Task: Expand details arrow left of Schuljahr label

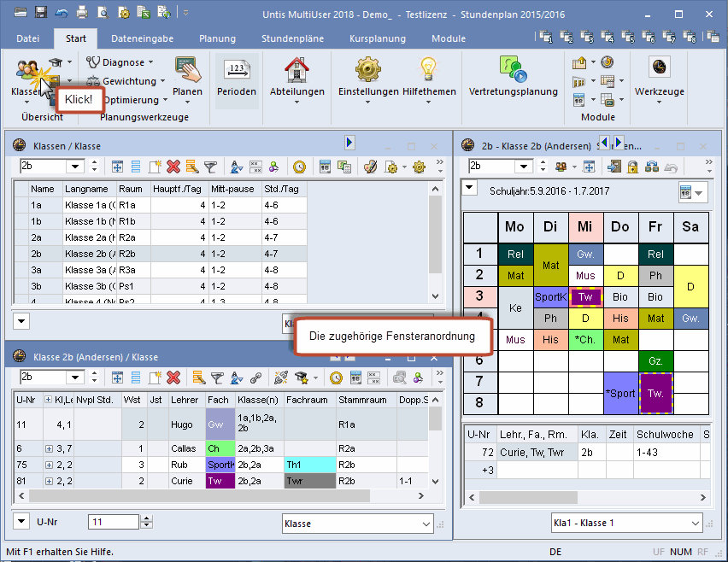Action: (469, 188)
